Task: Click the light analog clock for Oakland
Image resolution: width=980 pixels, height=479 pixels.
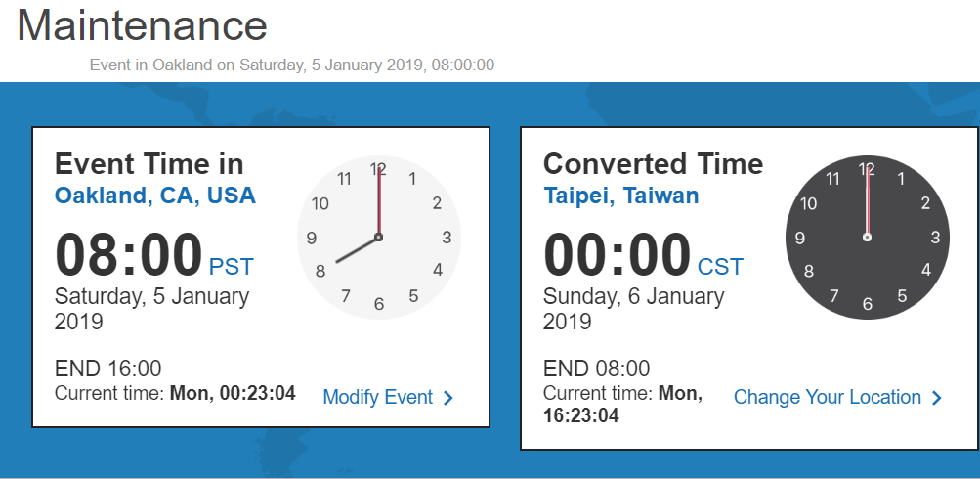Action: (x=379, y=237)
